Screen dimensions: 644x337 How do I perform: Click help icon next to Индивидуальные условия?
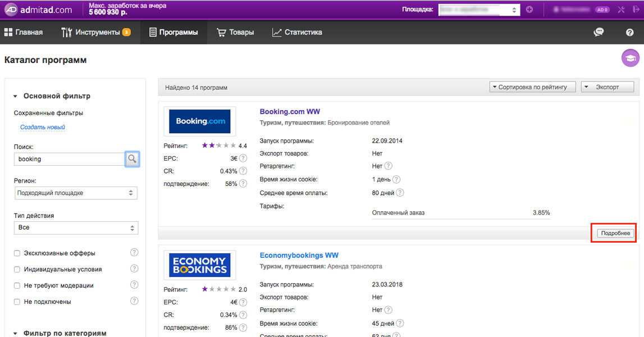134,268
